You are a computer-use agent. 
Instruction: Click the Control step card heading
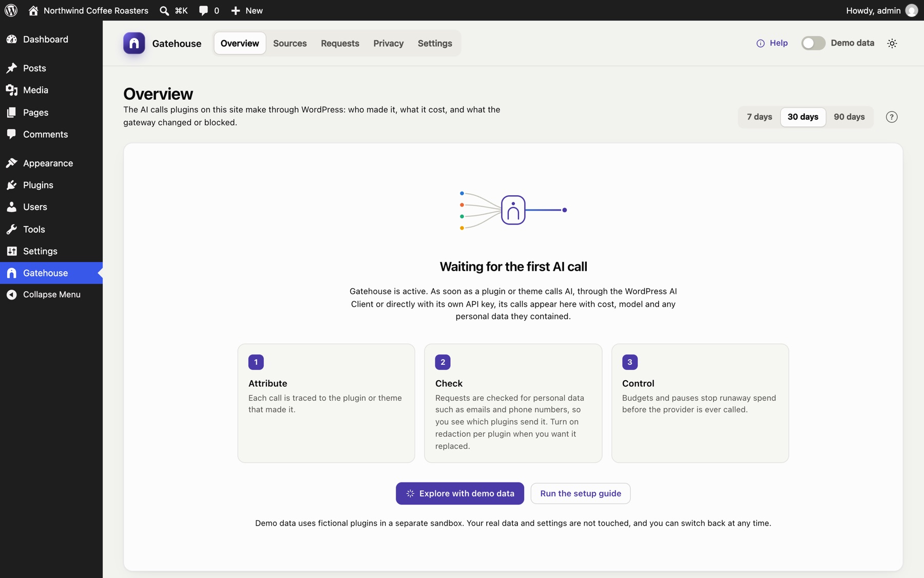pyautogui.click(x=638, y=383)
